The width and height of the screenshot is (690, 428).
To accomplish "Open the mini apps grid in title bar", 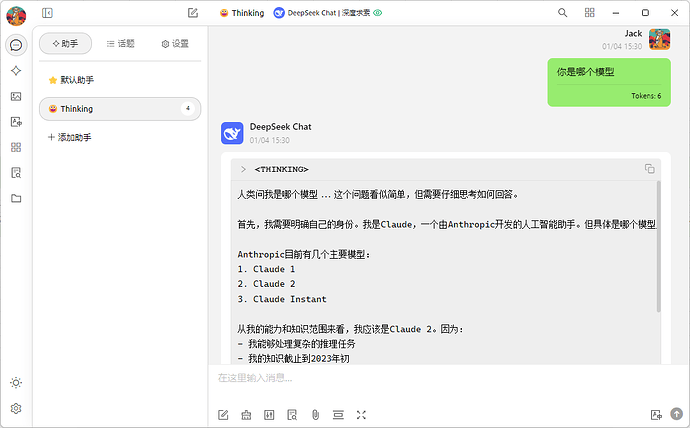I will click(x=590, y=13).
